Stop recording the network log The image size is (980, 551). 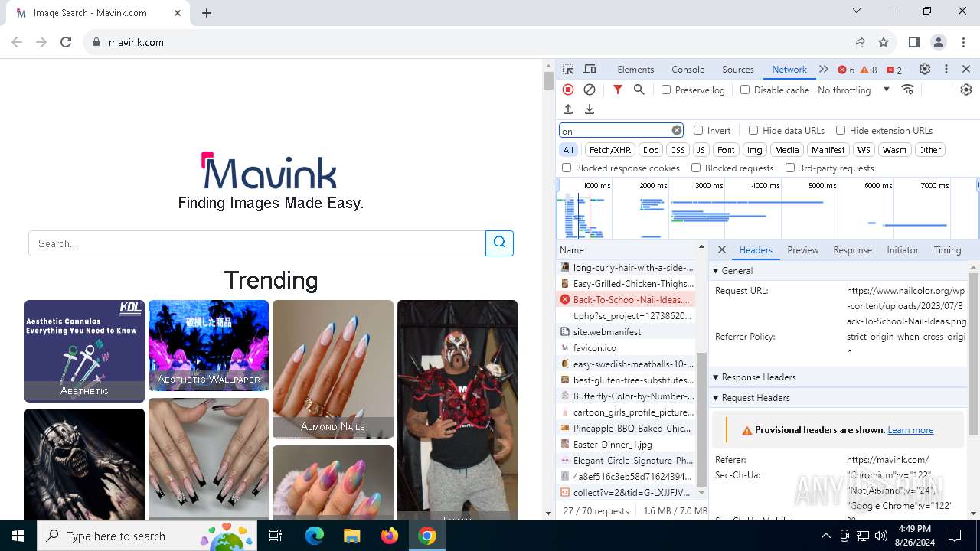pyautogui.click(x=568, y=90)
